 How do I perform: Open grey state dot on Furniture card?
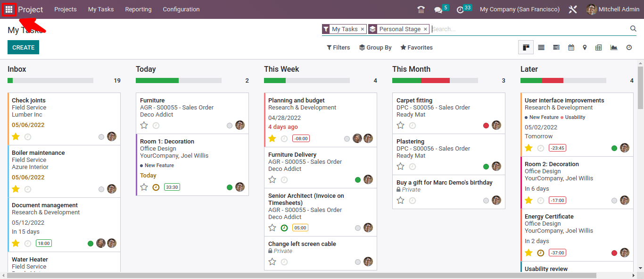(230, 125)
